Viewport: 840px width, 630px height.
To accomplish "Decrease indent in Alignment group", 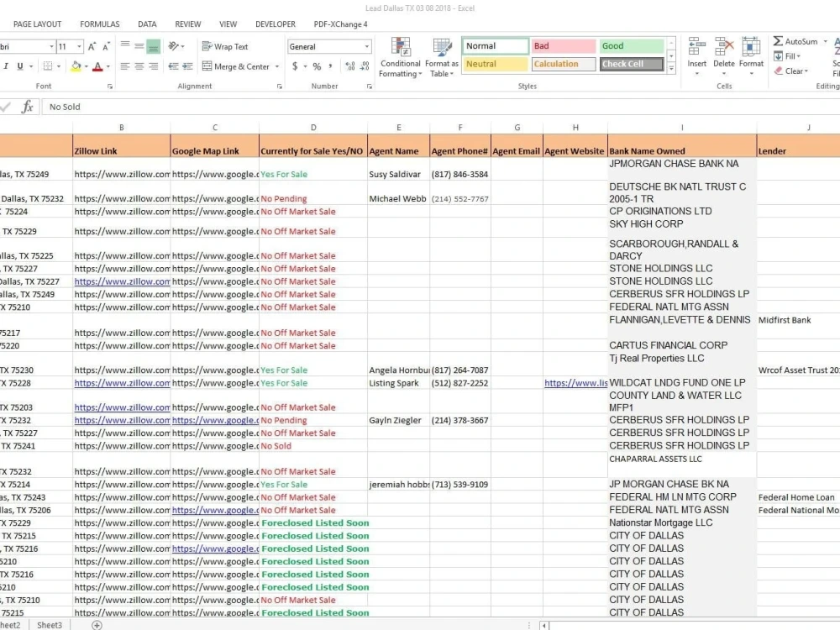I will coord(173,66).
